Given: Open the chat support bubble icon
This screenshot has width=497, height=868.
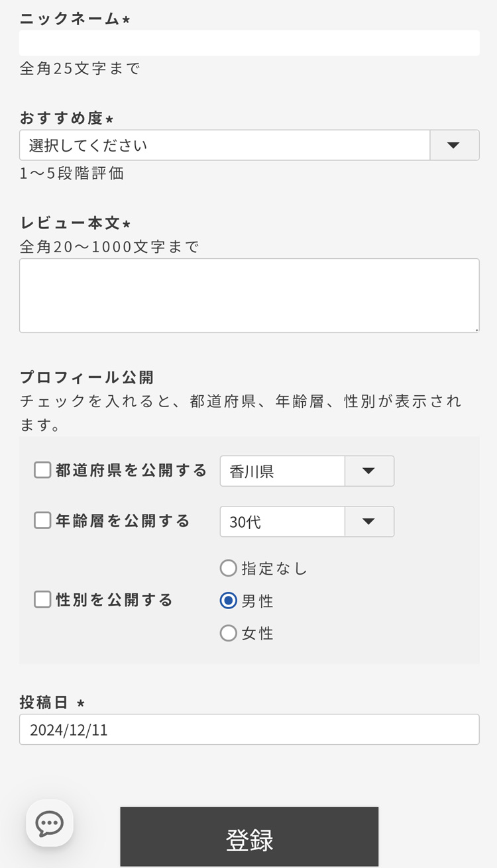Looking at the screenshot, I should click(50, 824).
